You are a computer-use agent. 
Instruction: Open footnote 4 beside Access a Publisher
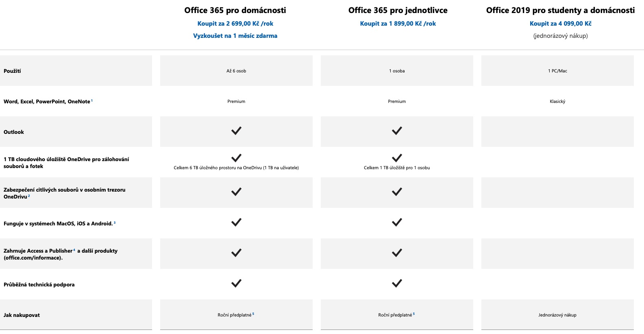point(74,250)
